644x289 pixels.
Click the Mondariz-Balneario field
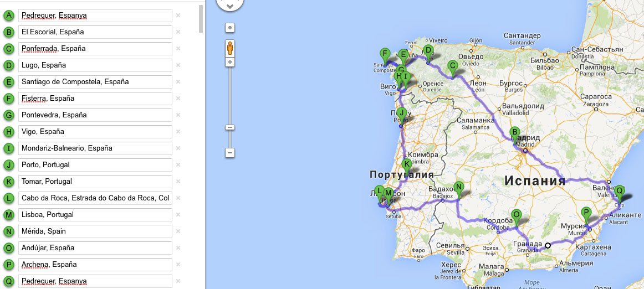pyautogui.click(x=95, y=148)
